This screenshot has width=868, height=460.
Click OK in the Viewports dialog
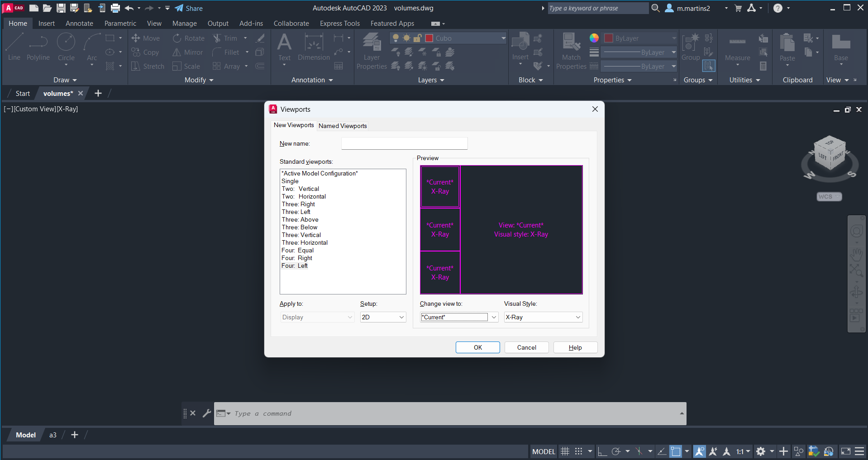click(x=477, y=347)
